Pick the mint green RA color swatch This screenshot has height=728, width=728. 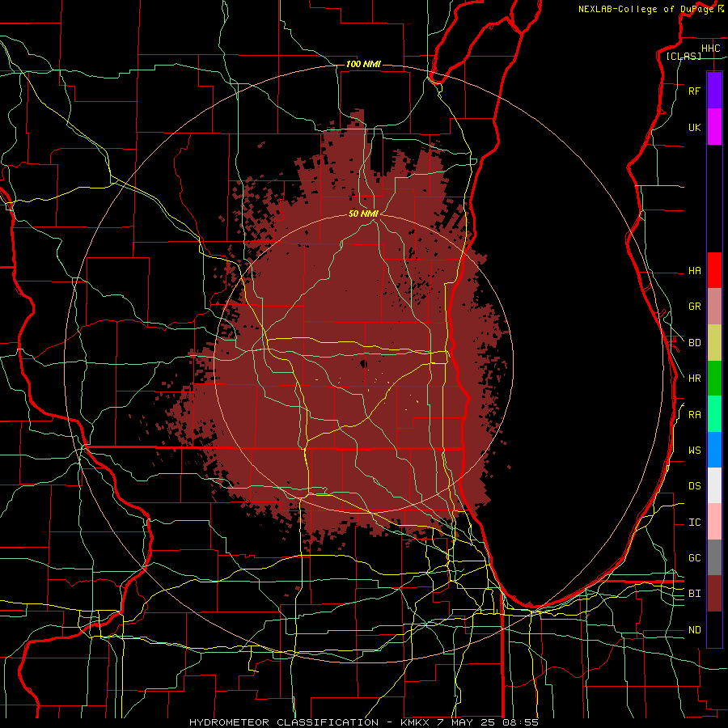point(714,414)
